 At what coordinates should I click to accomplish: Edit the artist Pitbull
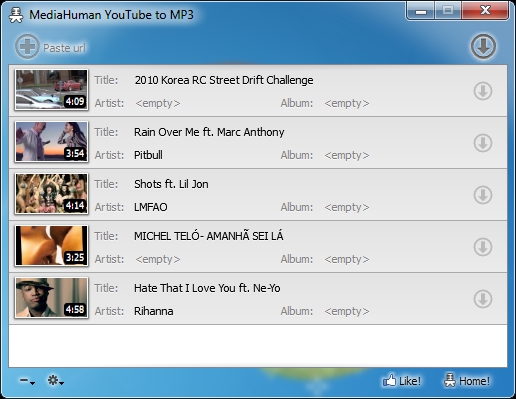[148, 155]
